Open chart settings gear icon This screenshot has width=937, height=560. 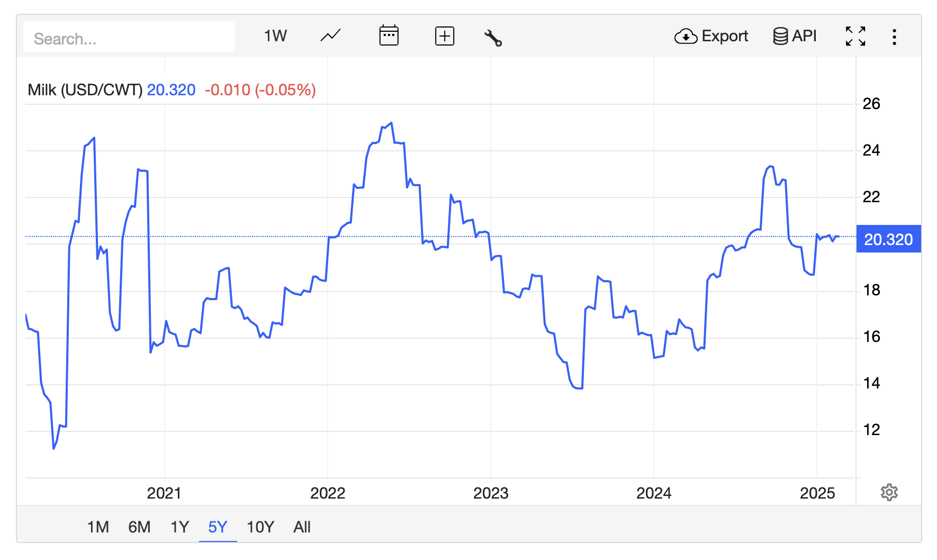point(889,492)
